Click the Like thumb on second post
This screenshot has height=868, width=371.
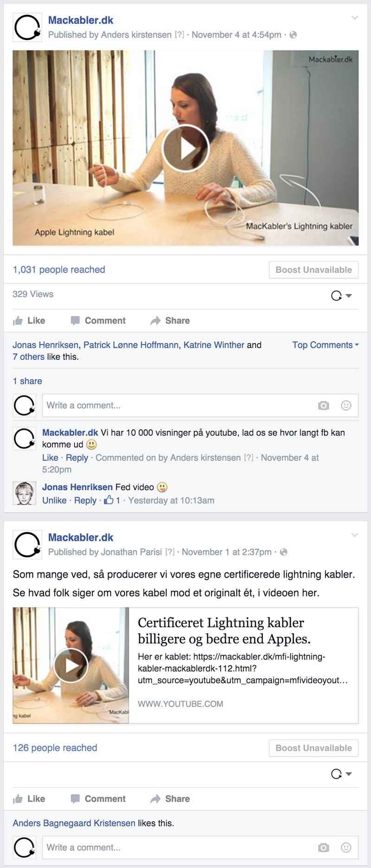tap(18, 799)
